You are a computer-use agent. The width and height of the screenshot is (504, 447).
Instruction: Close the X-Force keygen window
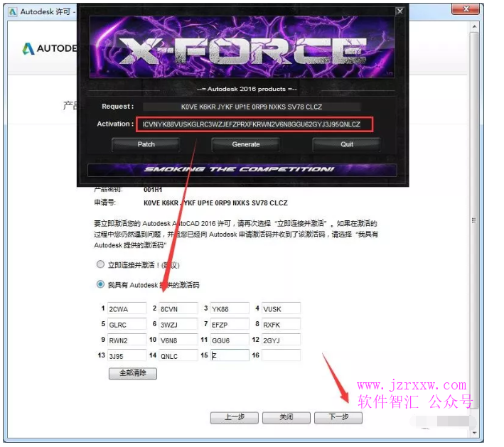click(400, 11)
